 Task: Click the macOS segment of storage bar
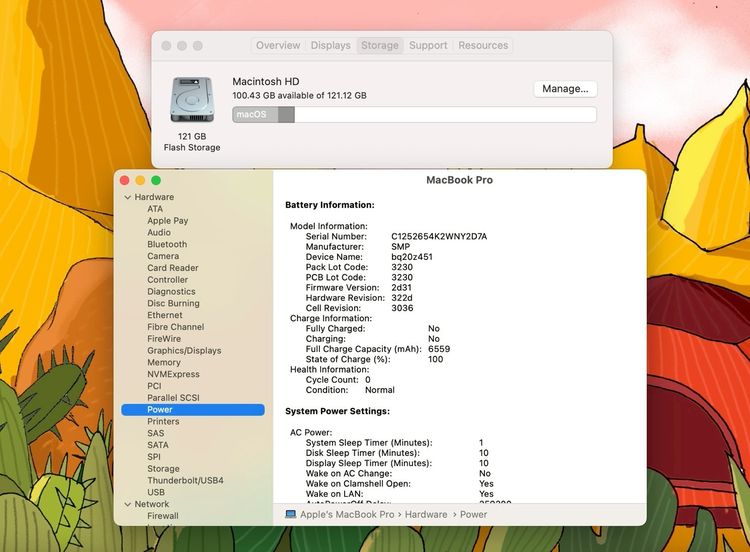(255, 115)
